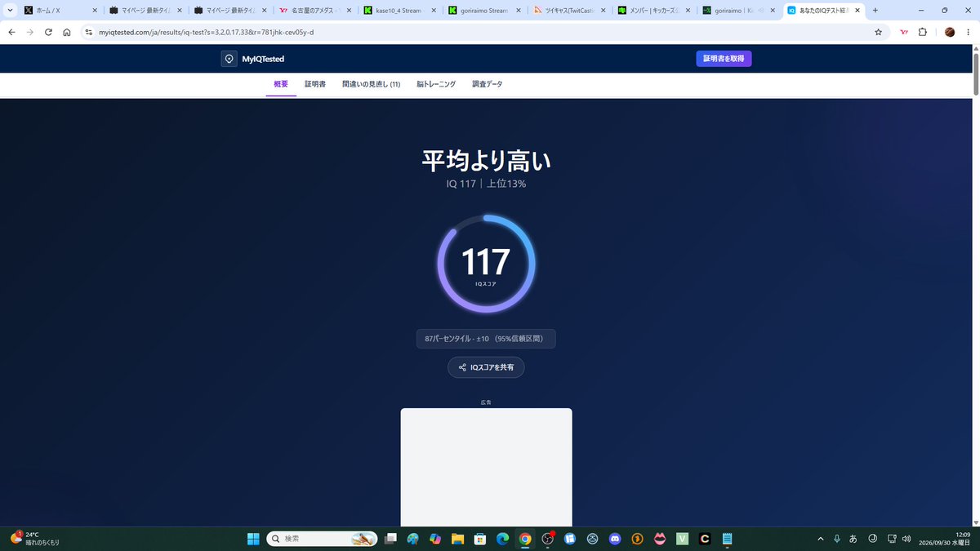Click the browser forward arrow

[30, 32]
